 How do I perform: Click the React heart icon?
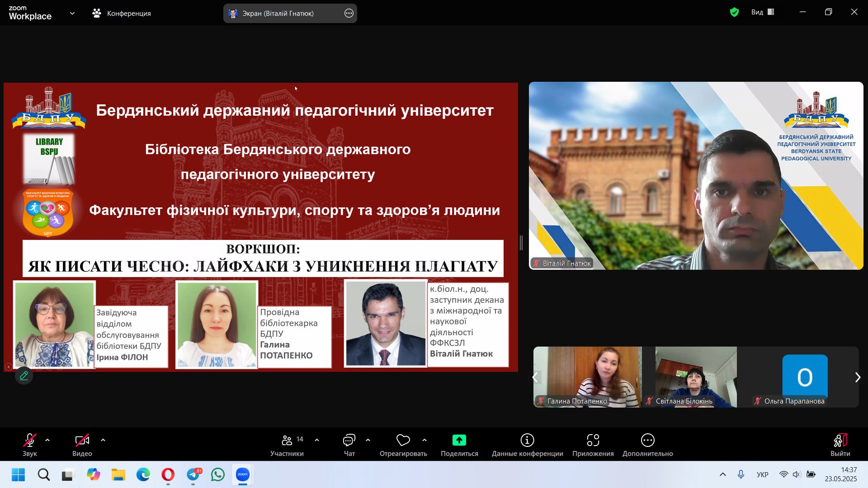403,441
